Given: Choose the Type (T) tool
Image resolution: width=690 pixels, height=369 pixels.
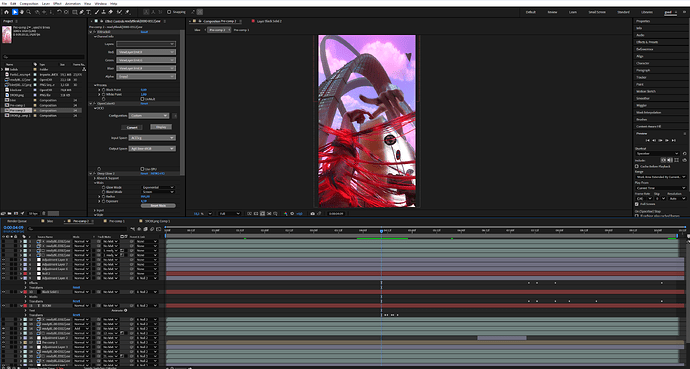Looking at the screenshot, I should coord(88,12).
